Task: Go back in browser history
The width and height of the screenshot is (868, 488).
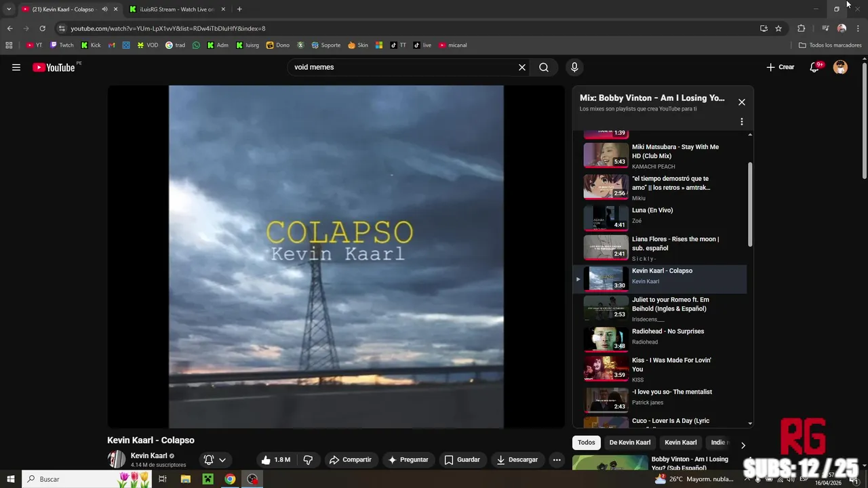Action: (x=9, y=28)
